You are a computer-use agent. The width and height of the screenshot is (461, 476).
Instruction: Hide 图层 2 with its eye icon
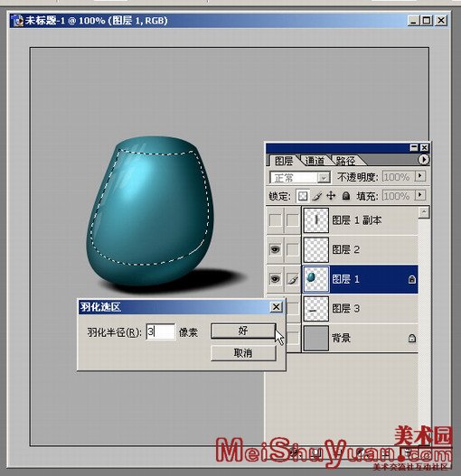tap(276, 249)
